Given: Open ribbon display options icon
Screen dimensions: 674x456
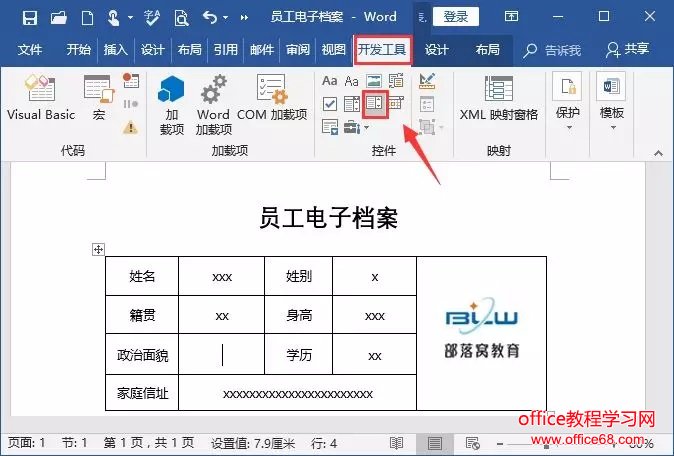Looking at the screenshot, I should (x=511, y=17).
